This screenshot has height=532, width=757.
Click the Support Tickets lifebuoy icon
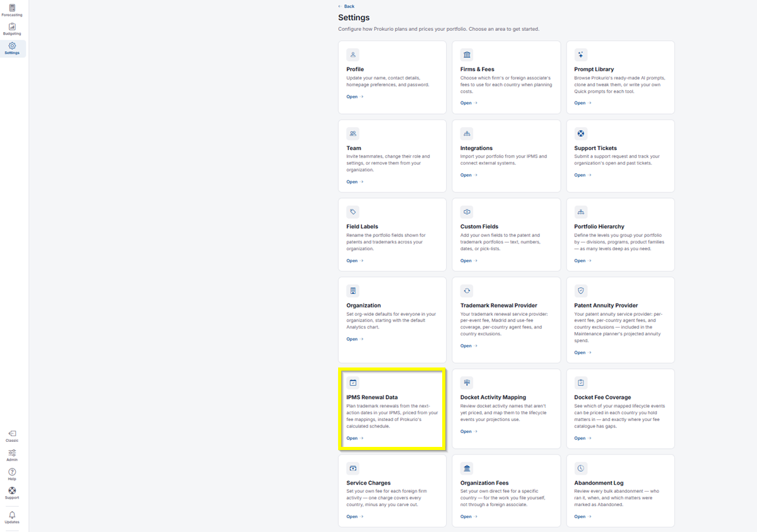point(581,134)
